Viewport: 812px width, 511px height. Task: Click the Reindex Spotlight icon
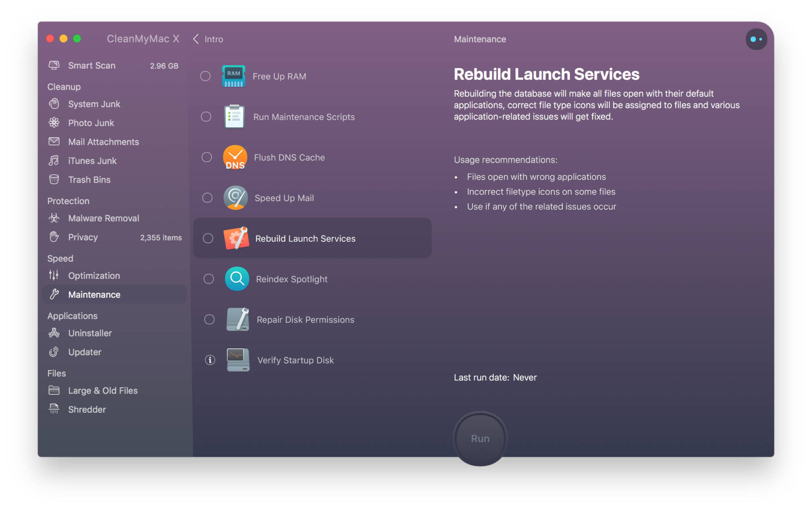[236, 278]
